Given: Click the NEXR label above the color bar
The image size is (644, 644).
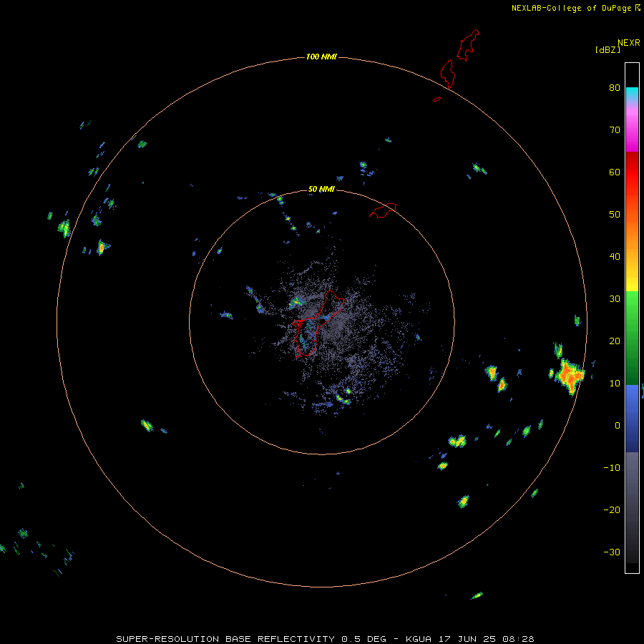Looking at the screenshot, I should coord(629,43).
